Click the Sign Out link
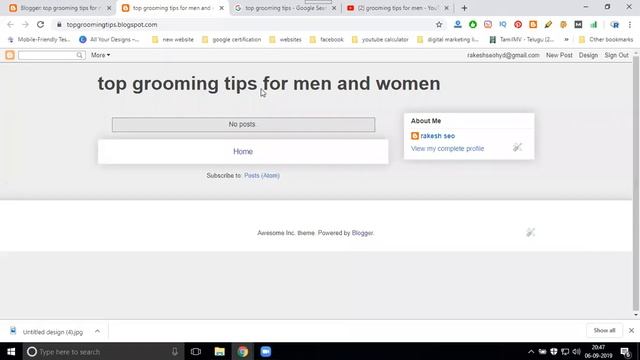Viewport: 640px width, 360px height. pos(616,55)
